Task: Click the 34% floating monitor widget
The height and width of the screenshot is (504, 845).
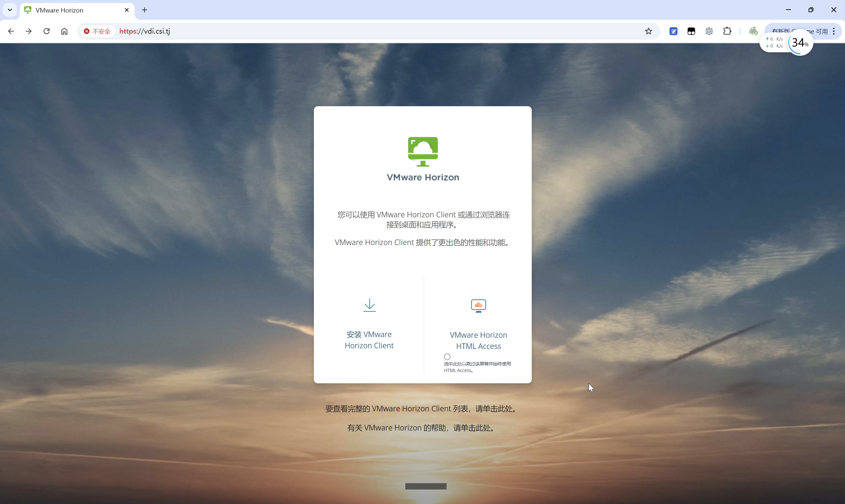Action: (800, 43)
